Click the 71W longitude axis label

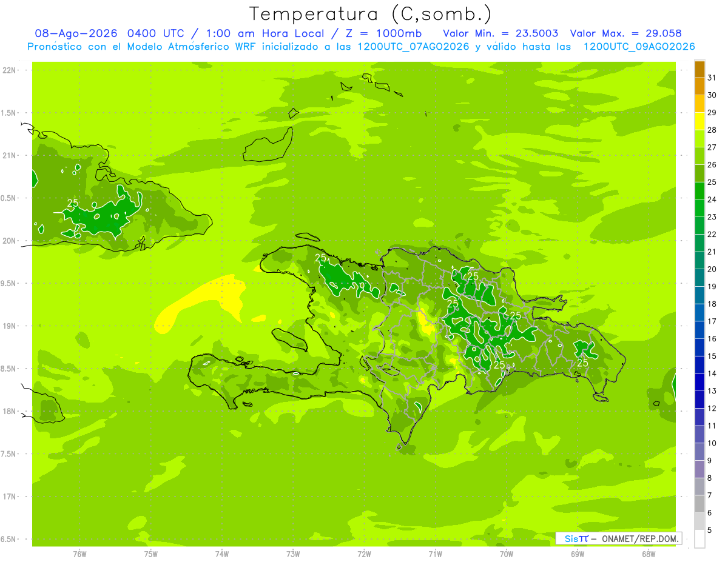coord(435,554)
